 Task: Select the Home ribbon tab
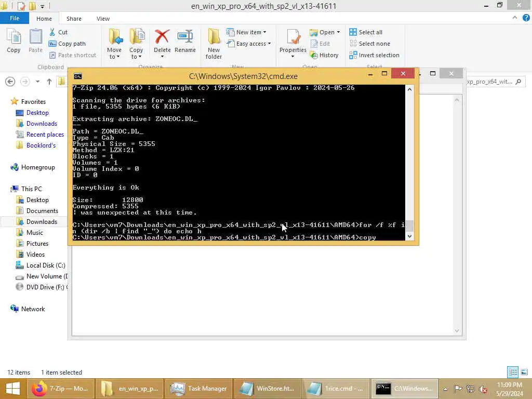point(44,19)
